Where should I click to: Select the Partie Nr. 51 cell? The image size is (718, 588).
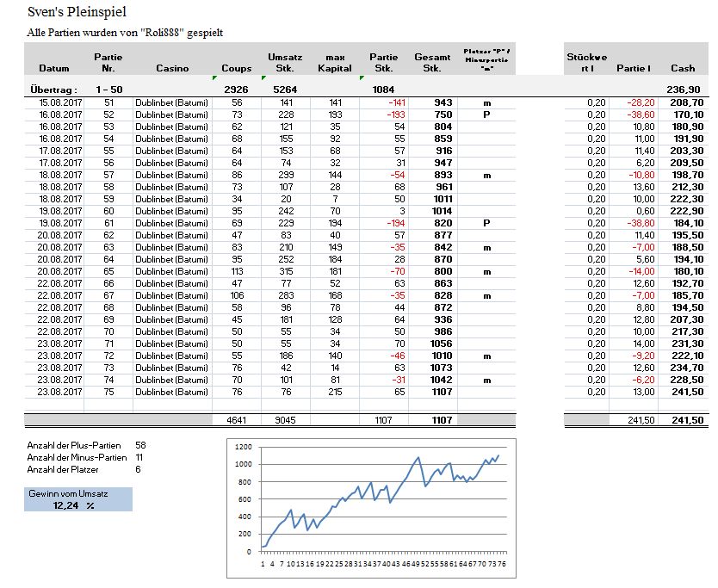[x=108, y=102]
